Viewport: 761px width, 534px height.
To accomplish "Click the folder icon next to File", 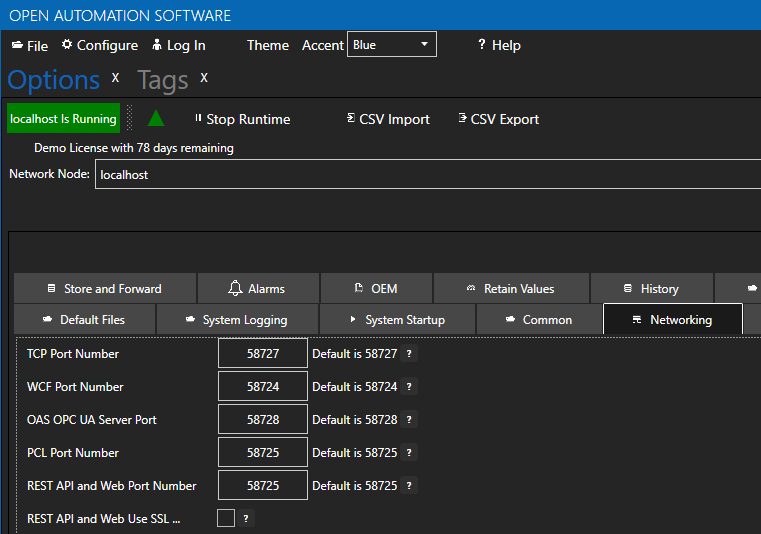I will (17, 45).
